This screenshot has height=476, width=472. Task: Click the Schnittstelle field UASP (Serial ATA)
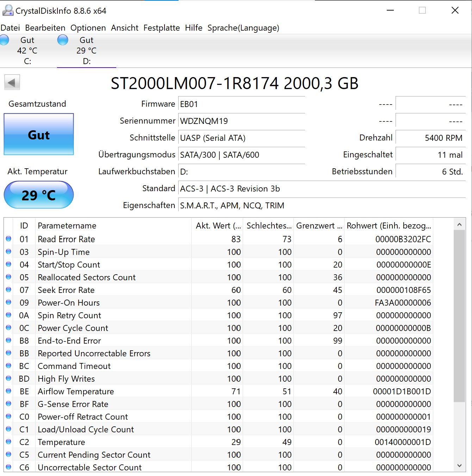coord(242,138)
